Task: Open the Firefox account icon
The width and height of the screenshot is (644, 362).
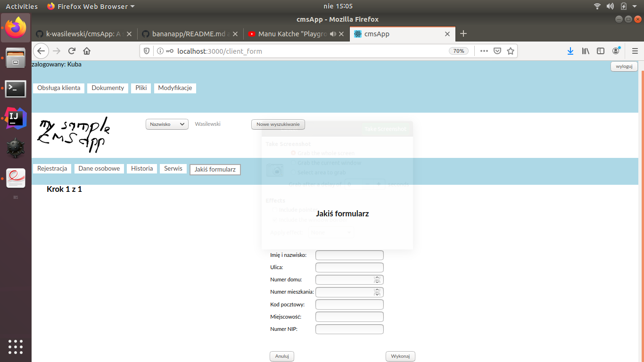Action: (616, 51)
